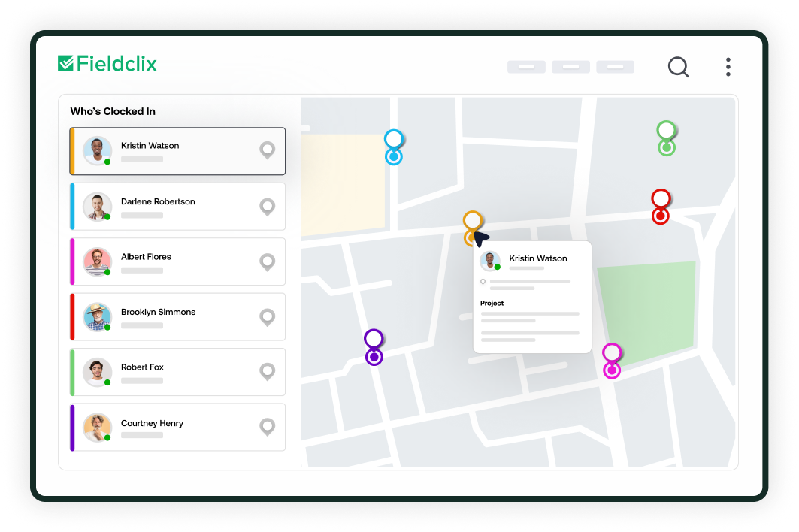Image resolution: width=799 pixels, height=532 pixels.
Task: Click Robert Fox's location pin icon
Action: 267,372
